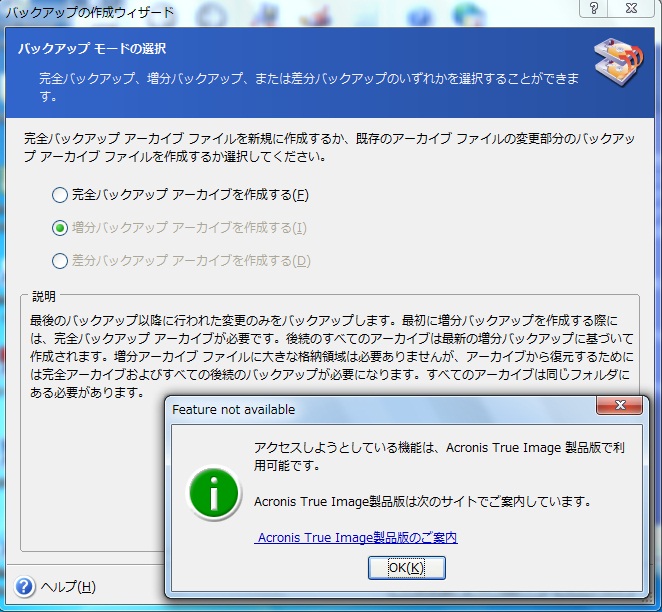Select the 増分バックアップ アーカイブを作成する radio button

(x=60, y=228)
